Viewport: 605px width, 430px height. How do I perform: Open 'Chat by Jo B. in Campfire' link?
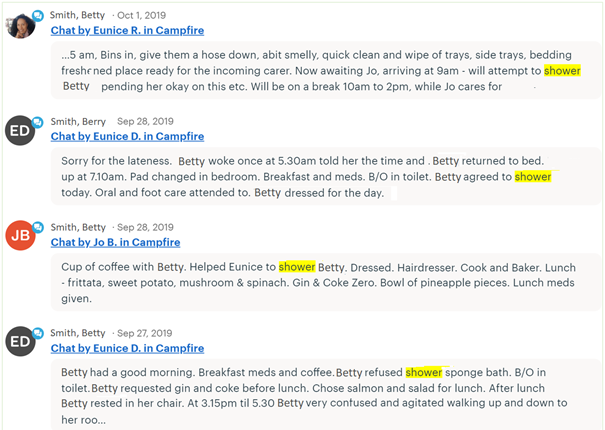coord(115,242)
